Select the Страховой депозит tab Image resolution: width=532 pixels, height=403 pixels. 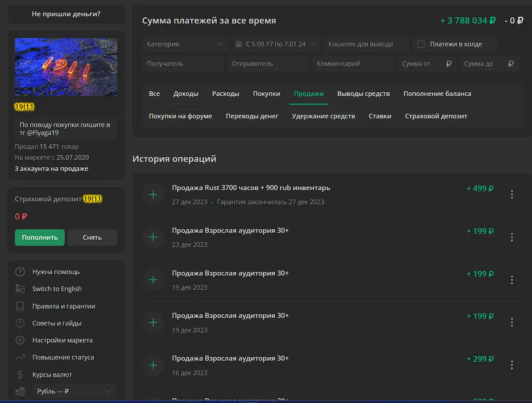click(x=436, y=116)
